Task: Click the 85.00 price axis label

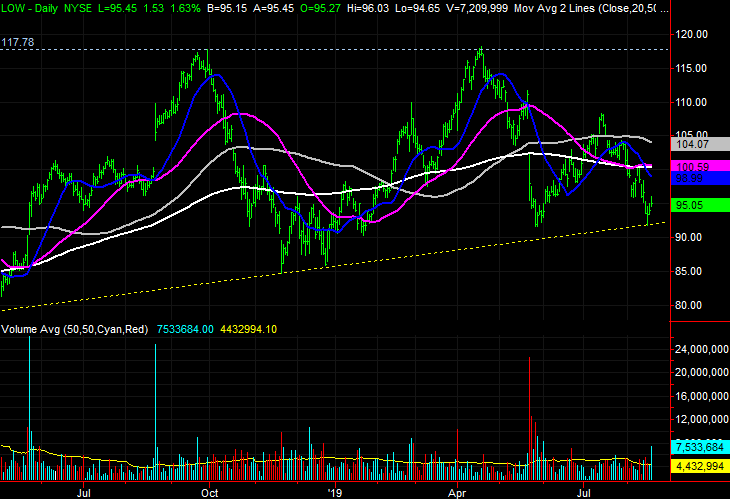Action: coord(691,271)
